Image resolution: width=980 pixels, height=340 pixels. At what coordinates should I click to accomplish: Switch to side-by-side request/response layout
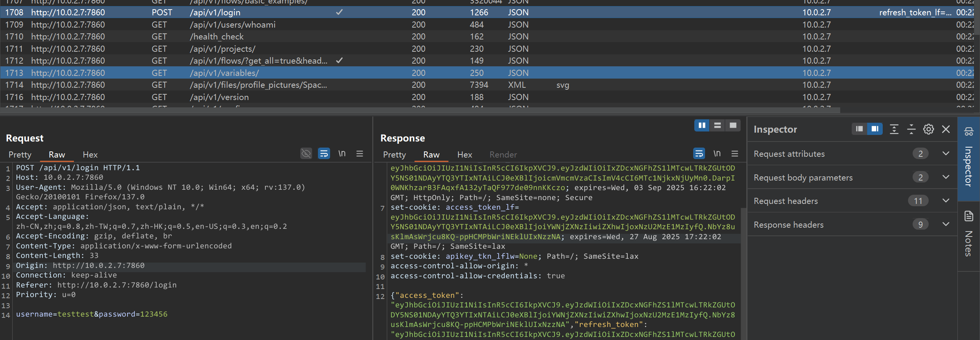click(702, 125)
